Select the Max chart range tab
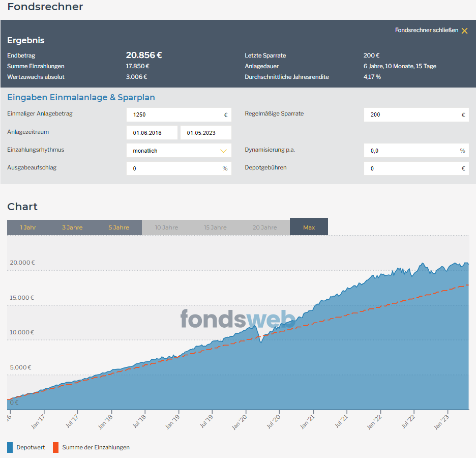The image size is (476, 458). pyautogui.click(x=309, y=226)
